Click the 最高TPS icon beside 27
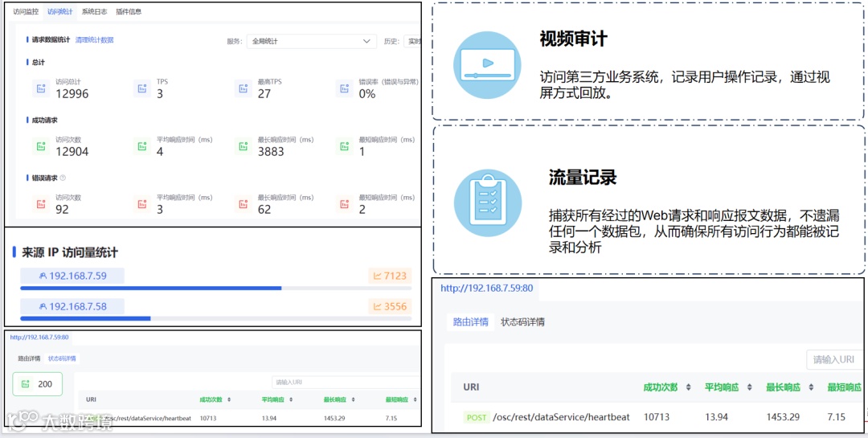Screen dimensions: 868x438 point(243,88)
